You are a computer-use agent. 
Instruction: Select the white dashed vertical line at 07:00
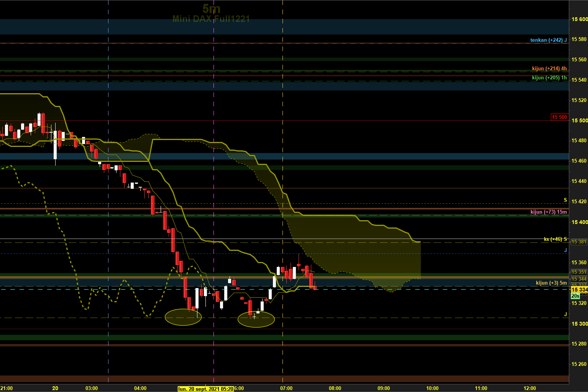pos(283,192)
